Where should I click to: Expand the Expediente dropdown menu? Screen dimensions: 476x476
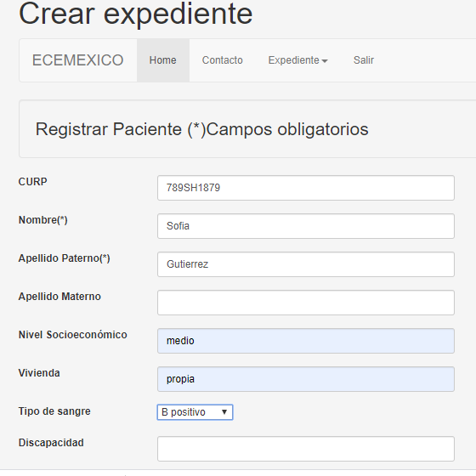coord(297,60)
